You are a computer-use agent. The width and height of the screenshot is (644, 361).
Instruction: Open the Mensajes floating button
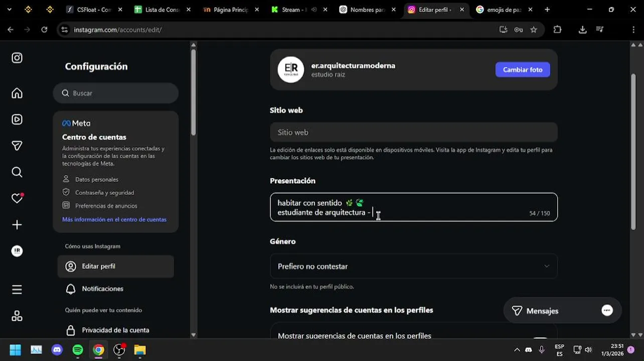click(562, 311)
